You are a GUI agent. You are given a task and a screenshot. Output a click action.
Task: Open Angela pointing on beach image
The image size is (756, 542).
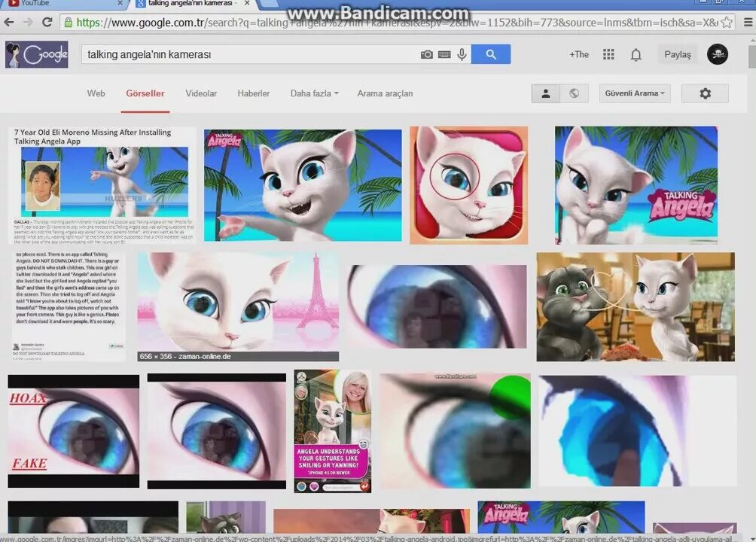click(x=303, y=185)
